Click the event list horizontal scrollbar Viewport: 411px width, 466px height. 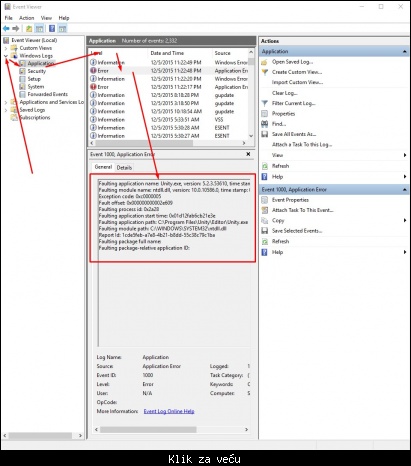(x=144, y=143)
